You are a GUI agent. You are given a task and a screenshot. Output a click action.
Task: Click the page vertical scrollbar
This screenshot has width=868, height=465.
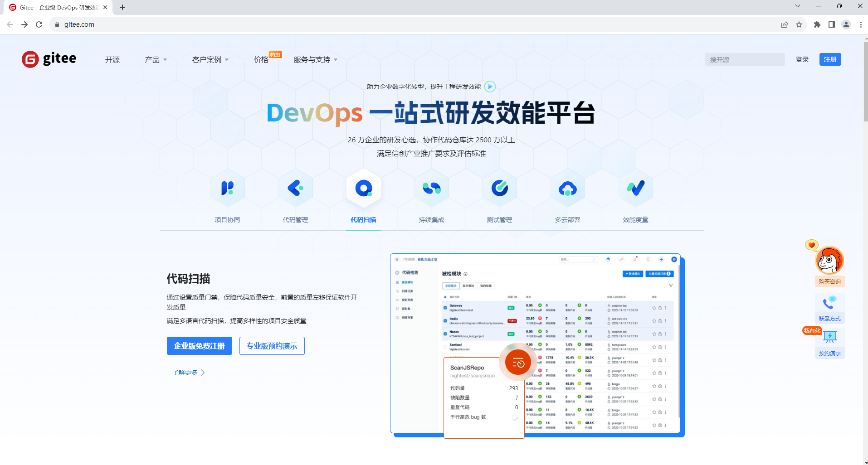(x=865, y=82)
